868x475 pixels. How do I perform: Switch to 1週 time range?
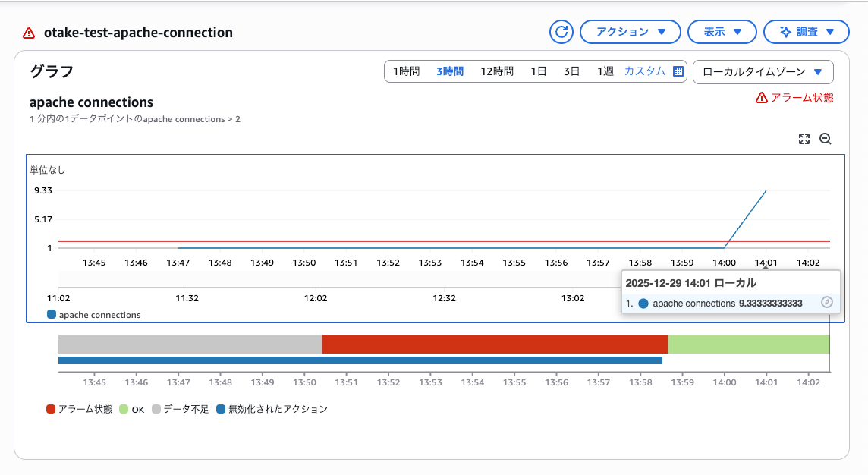click(605, 71)
